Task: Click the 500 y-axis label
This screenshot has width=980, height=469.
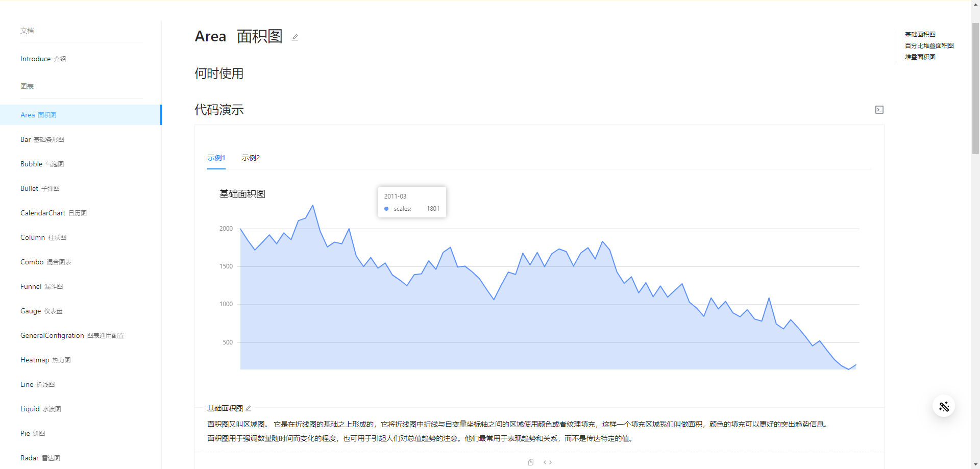Action: (x=228, y=342)
